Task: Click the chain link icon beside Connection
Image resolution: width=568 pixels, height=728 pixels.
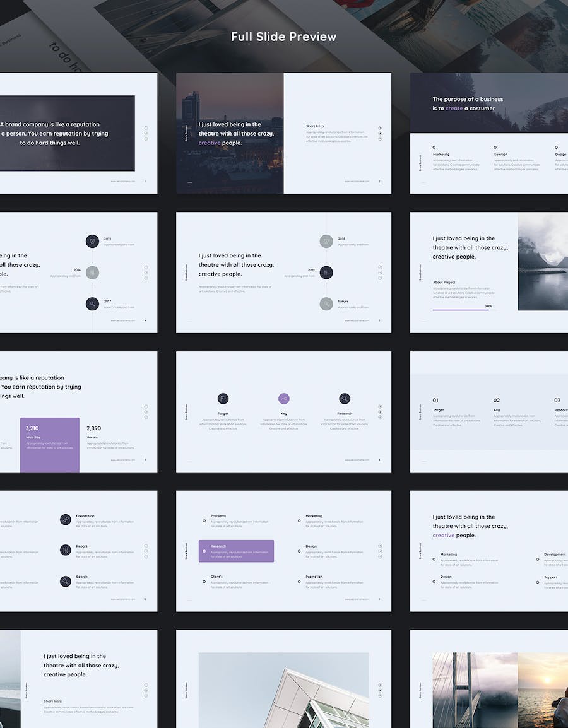Action: [66, 519]
